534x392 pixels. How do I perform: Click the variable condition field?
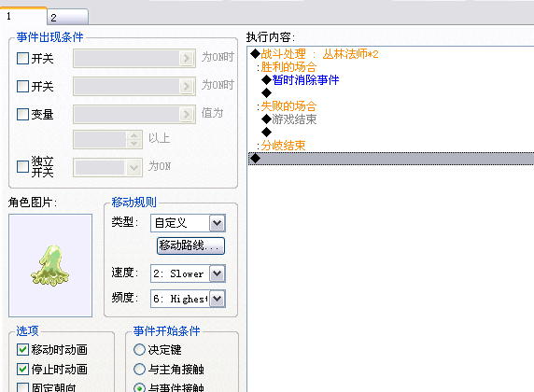[x=134, y=114]
